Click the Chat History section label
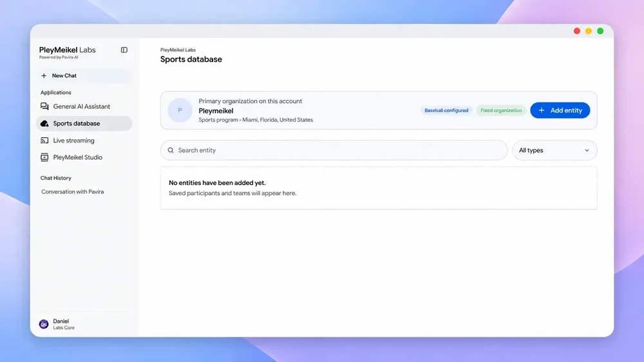Image resolution: width=644 pixels, height=362 pixels. [x=56, y=178]
